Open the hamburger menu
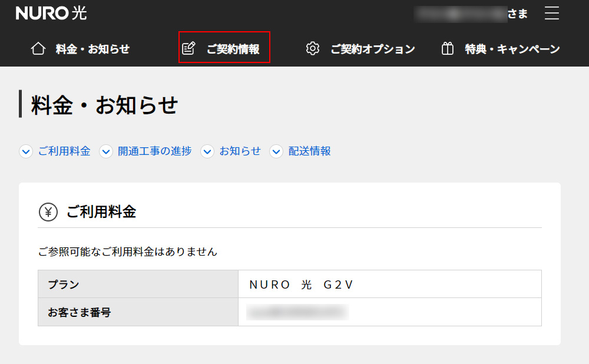 551,13
